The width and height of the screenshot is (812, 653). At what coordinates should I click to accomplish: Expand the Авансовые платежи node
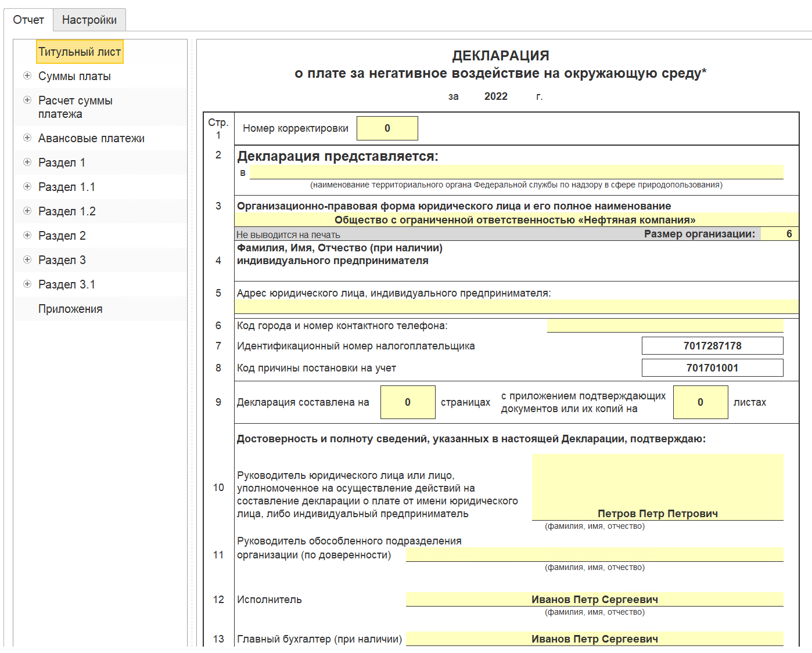click(27, 138)
